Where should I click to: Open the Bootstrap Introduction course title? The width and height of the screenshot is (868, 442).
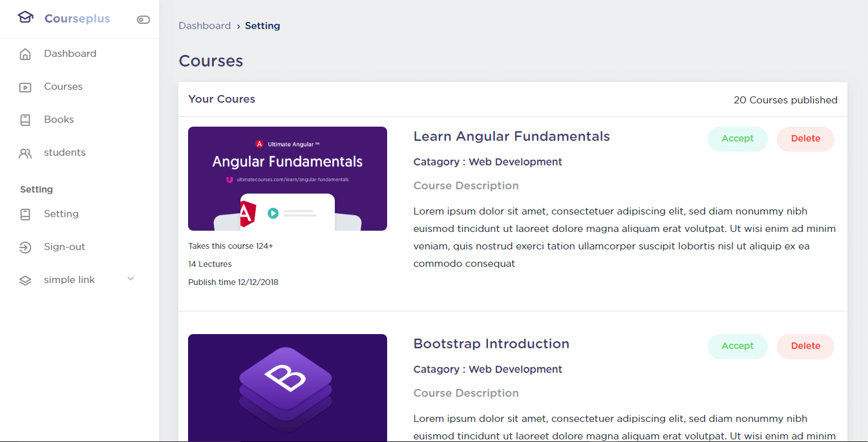tap(491, 344)
